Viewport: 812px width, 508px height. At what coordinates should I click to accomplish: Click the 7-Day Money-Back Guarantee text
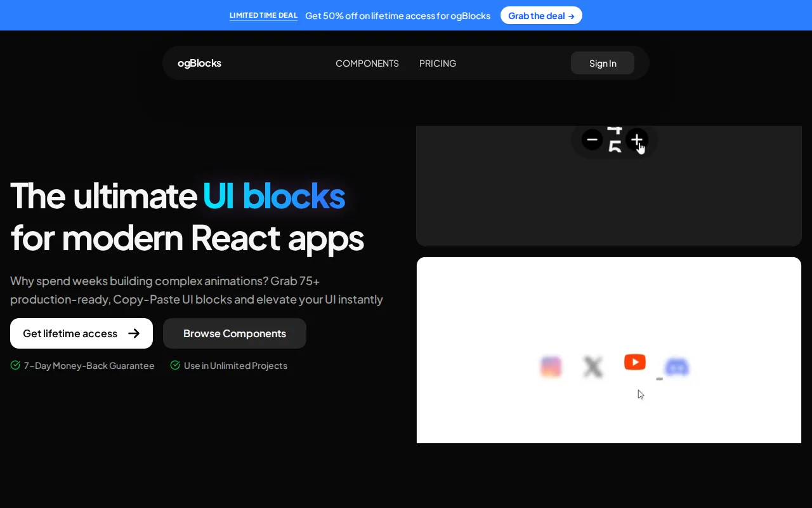pyautogui.click(x=89, y=366)
